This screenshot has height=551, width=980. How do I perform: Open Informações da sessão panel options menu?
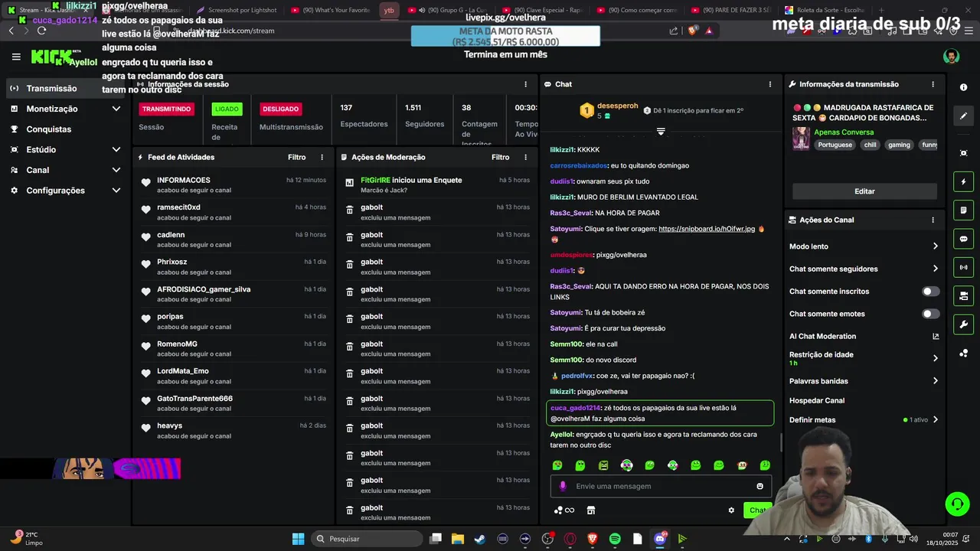click(x=525, y=84)
